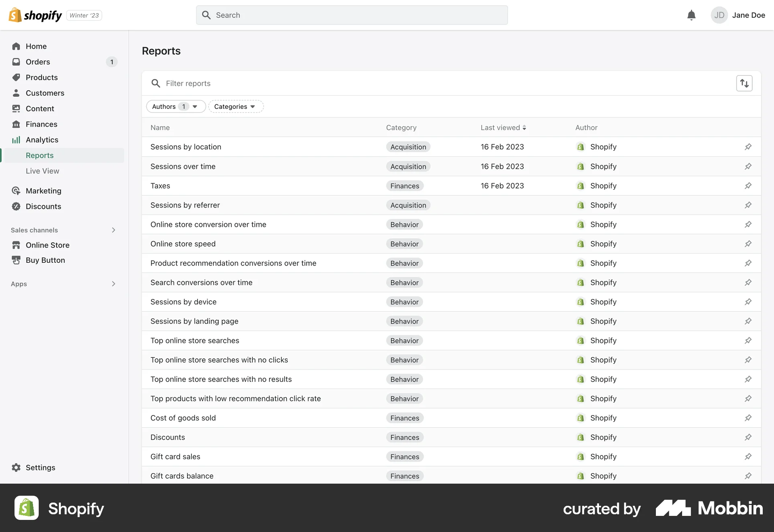
Task: Go to Orders in the sidebar
Action: click(37, 62)
